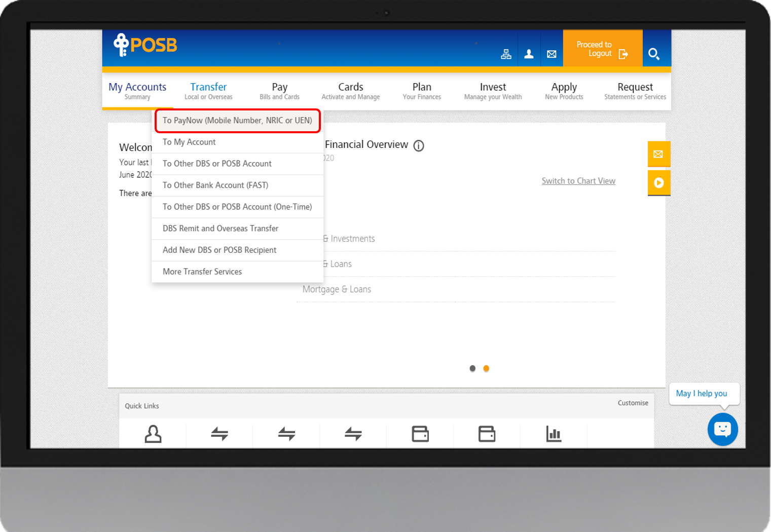Click the first wallet quick link icon
The height and width of the screenshot is (532, 771).
click(420, 434)
